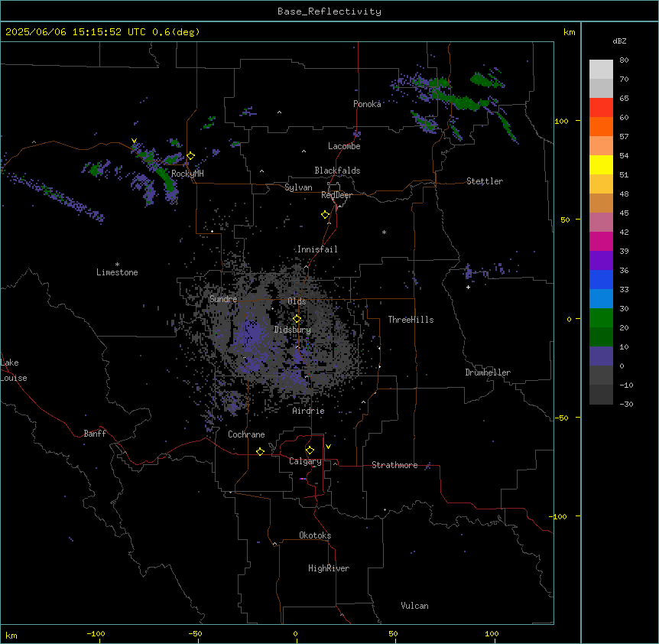Click the yellow diamond marker south of RedDeer

click(325, 215)
